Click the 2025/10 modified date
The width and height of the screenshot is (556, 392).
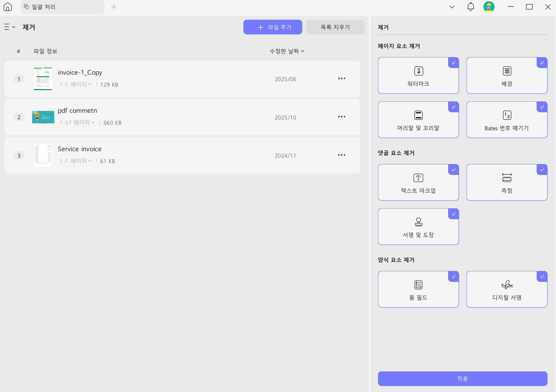(x=286, y=118)
